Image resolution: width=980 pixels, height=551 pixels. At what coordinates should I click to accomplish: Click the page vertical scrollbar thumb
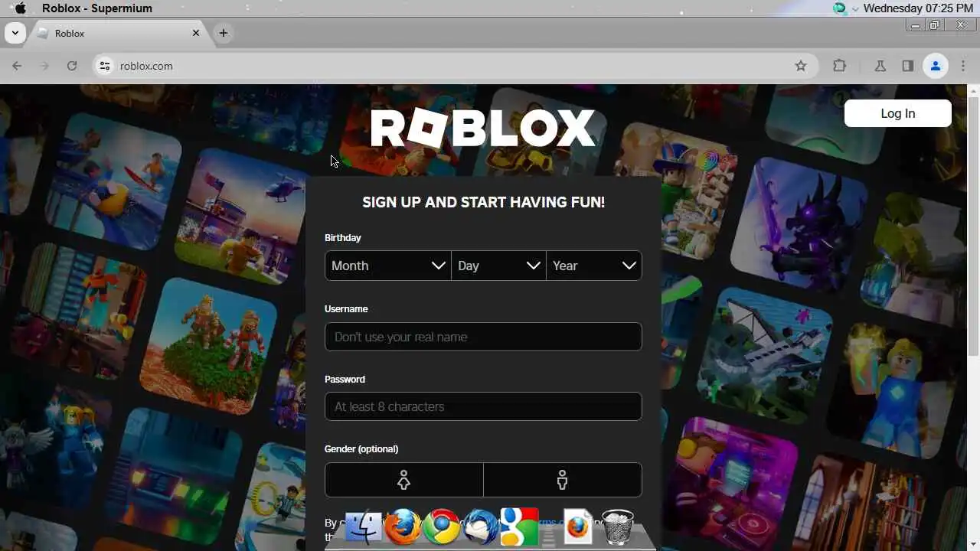(973, 226)
